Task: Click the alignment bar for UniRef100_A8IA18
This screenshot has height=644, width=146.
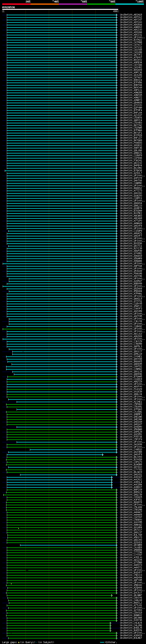Action: pos(62,15)
